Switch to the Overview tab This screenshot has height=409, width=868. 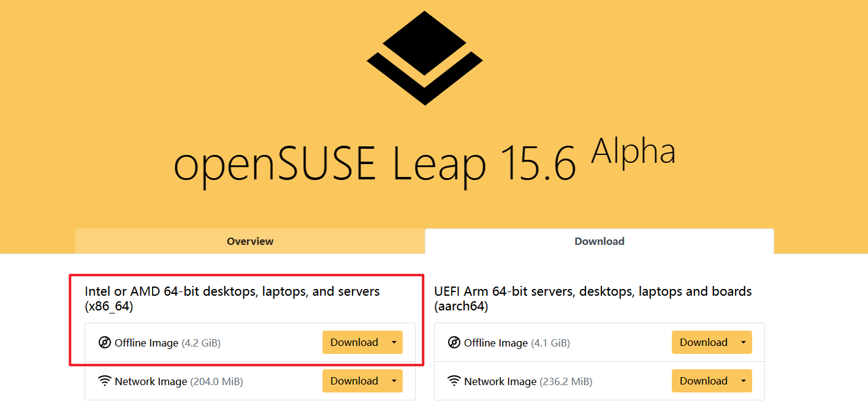tap(250, 241)
